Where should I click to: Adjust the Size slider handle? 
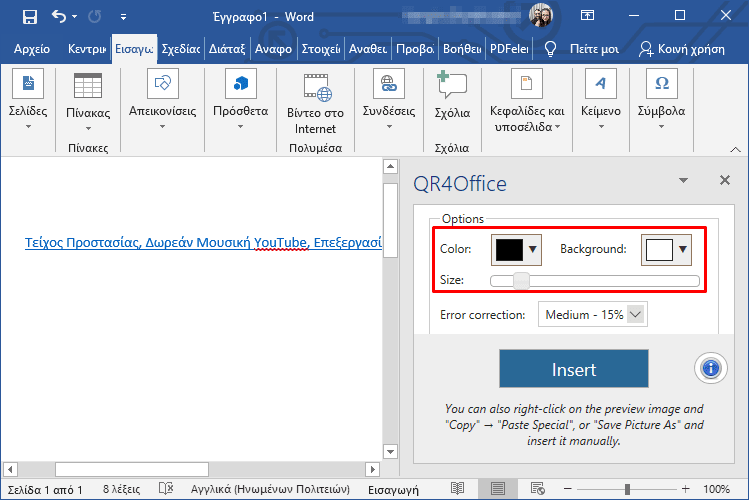(521, 281)
